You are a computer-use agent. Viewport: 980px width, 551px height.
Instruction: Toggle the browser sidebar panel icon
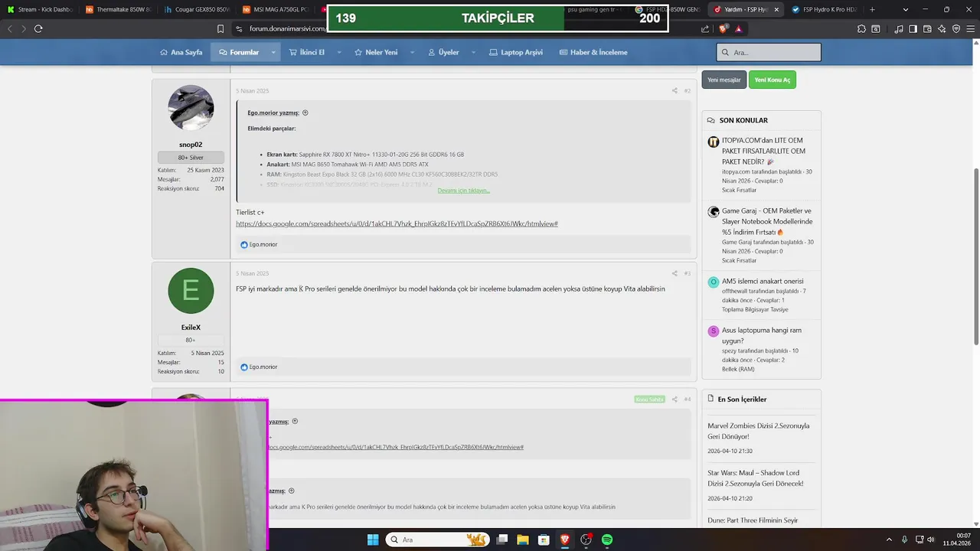(x=913, y=28)
